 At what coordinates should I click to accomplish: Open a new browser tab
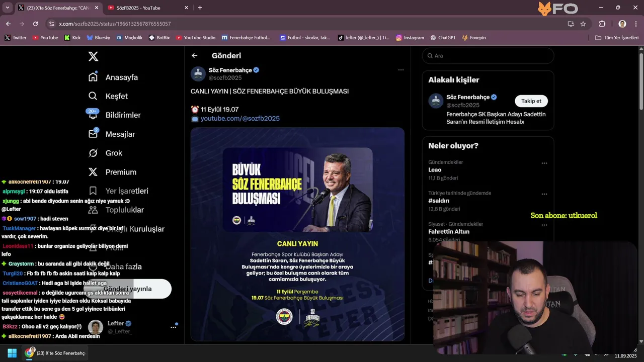200,8
